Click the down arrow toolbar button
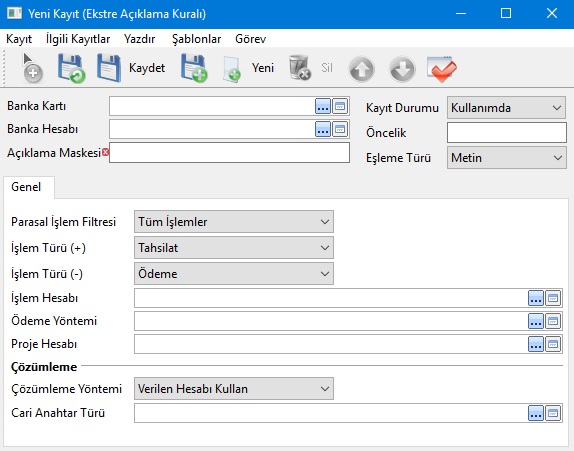Screen dimensions: 574x451 [x=402, y=69]
